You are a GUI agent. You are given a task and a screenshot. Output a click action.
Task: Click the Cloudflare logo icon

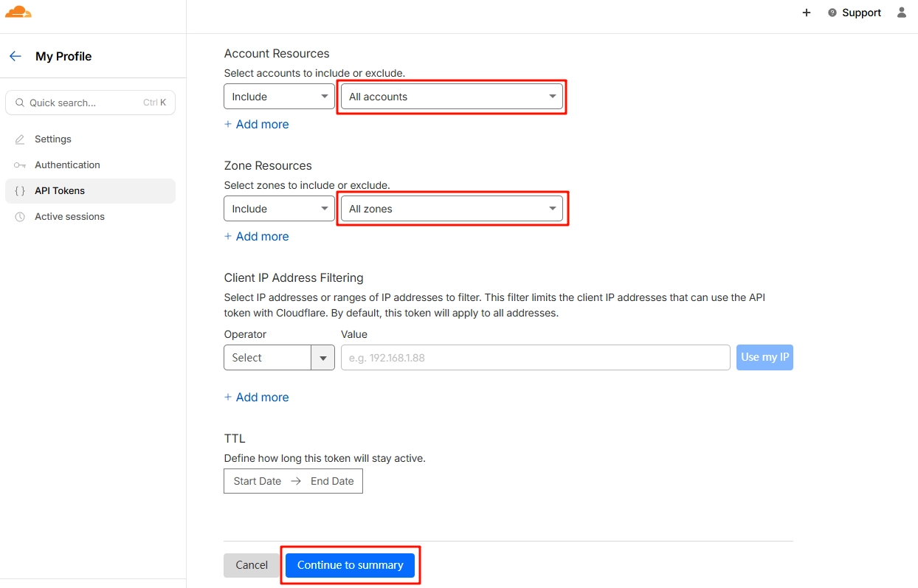click(18, 12)
